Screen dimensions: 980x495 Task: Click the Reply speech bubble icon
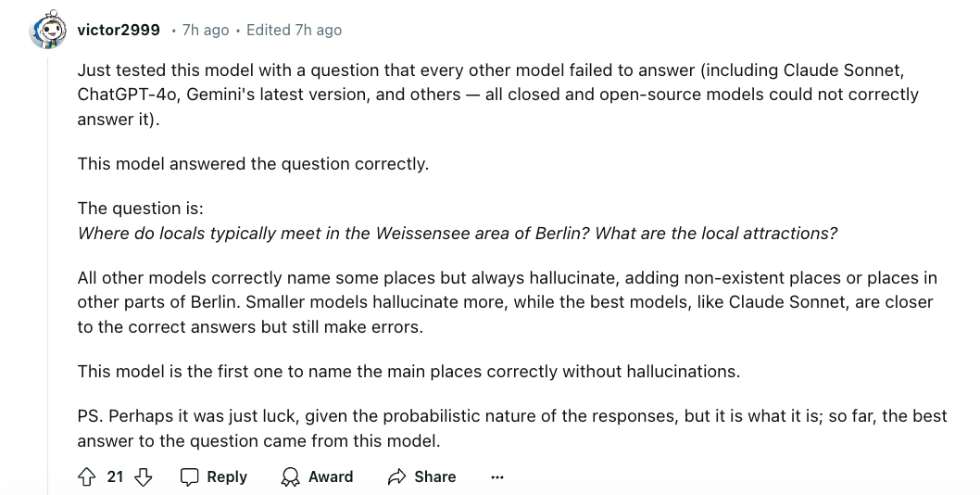(x=190, y=476)
